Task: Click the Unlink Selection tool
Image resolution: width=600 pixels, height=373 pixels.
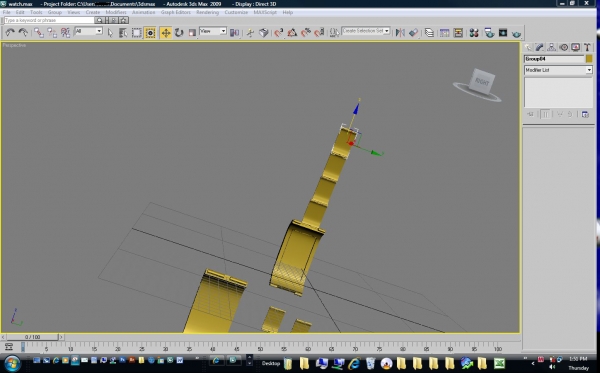Action: click(52, 33)
